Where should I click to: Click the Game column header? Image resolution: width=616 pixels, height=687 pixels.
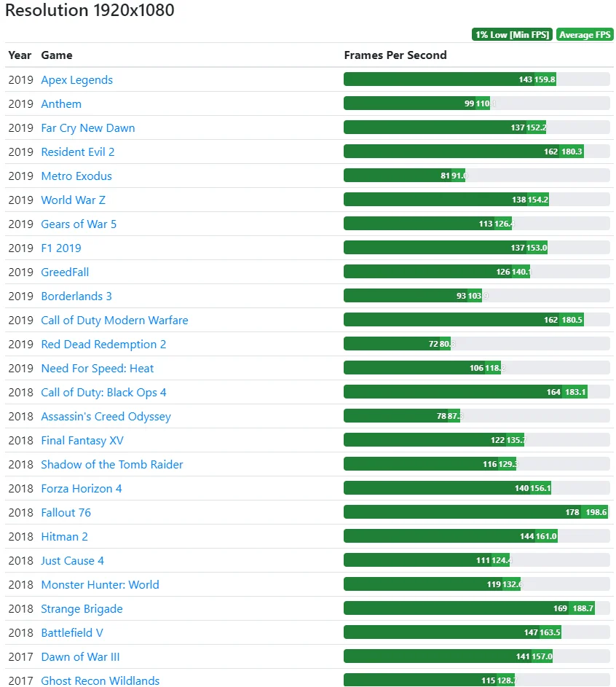[x=57, y=55]
